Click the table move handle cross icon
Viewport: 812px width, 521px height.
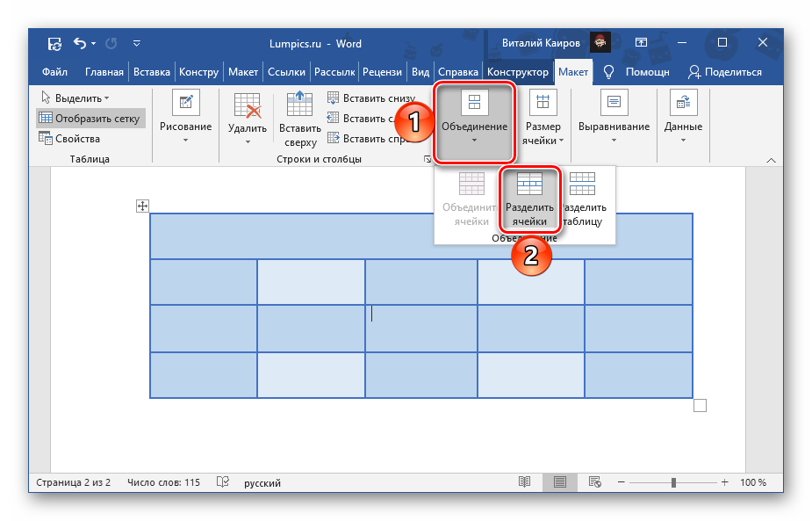coord(142,206)
